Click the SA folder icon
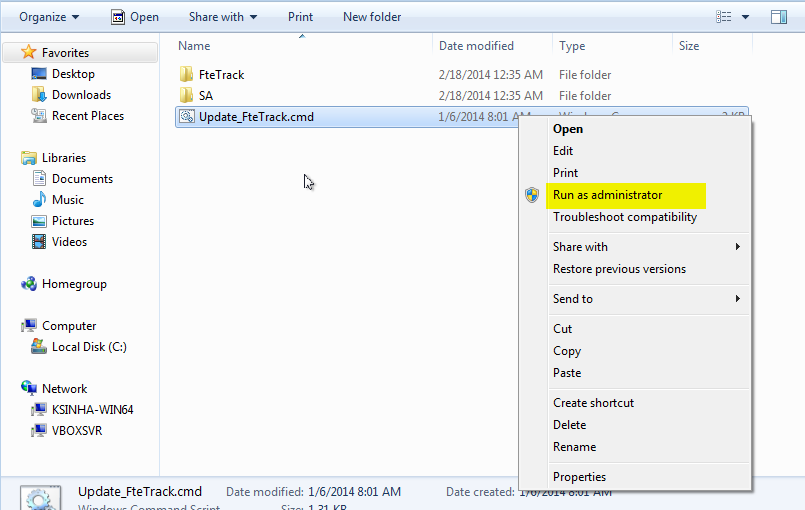 pos(186,96)
